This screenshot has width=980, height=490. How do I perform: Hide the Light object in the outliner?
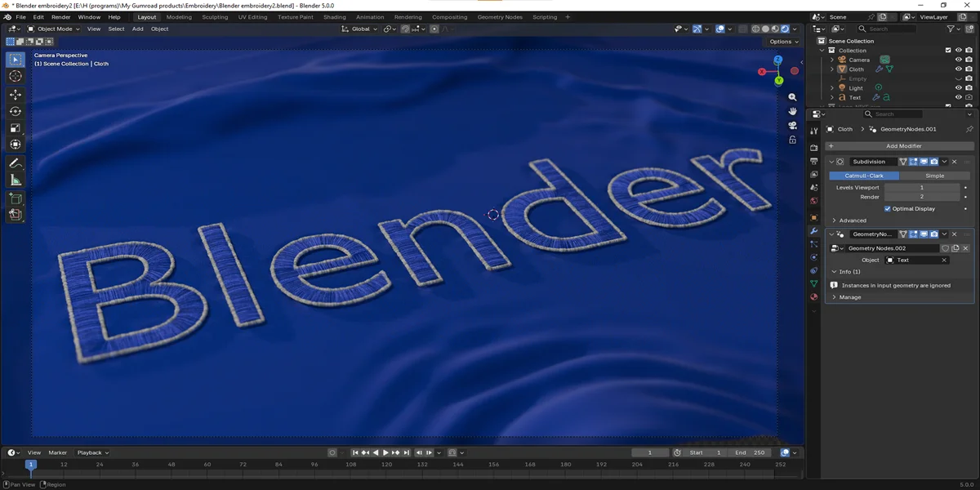pyautogui.click(x=957, y=87)
